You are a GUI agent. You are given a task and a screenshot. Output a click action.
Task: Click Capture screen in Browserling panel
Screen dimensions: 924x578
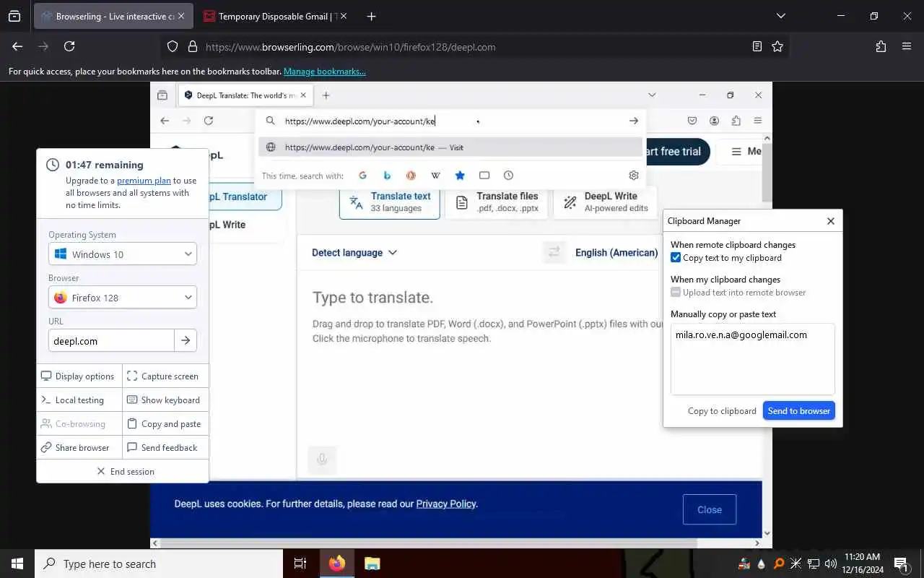165,376
